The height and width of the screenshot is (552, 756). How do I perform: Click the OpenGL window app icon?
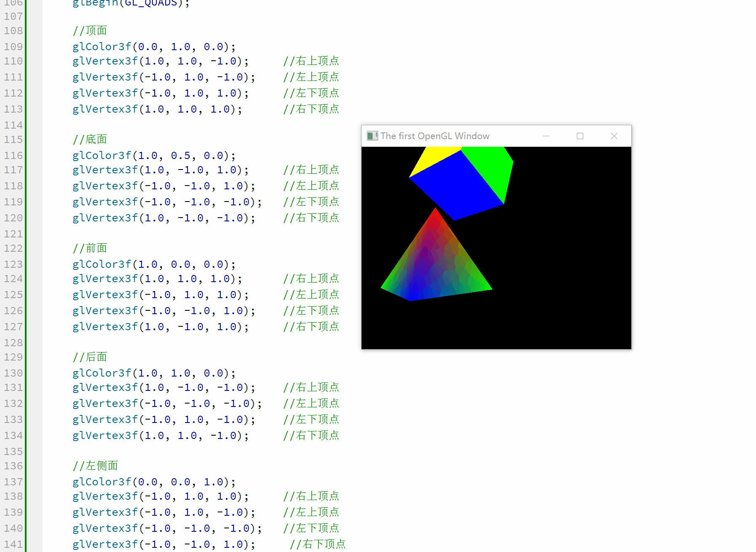click(x=372, y=136)
